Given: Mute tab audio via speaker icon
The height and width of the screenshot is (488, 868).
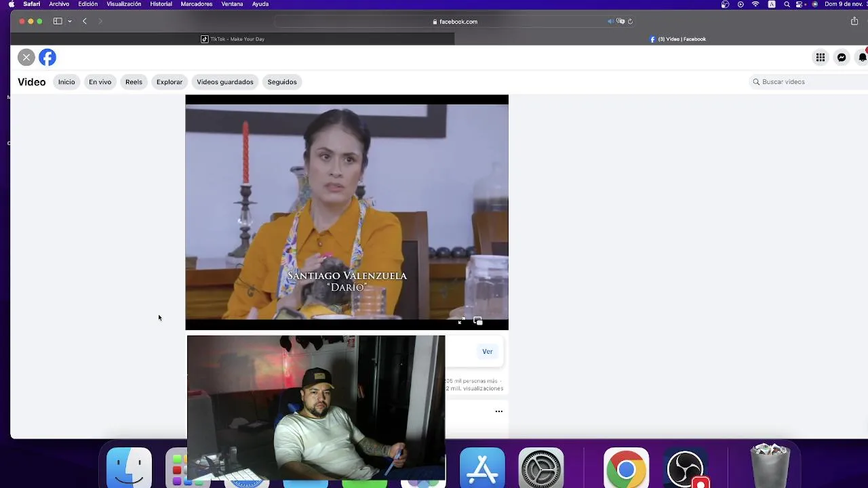Looking at the screenshot, I should pos(610,22).
